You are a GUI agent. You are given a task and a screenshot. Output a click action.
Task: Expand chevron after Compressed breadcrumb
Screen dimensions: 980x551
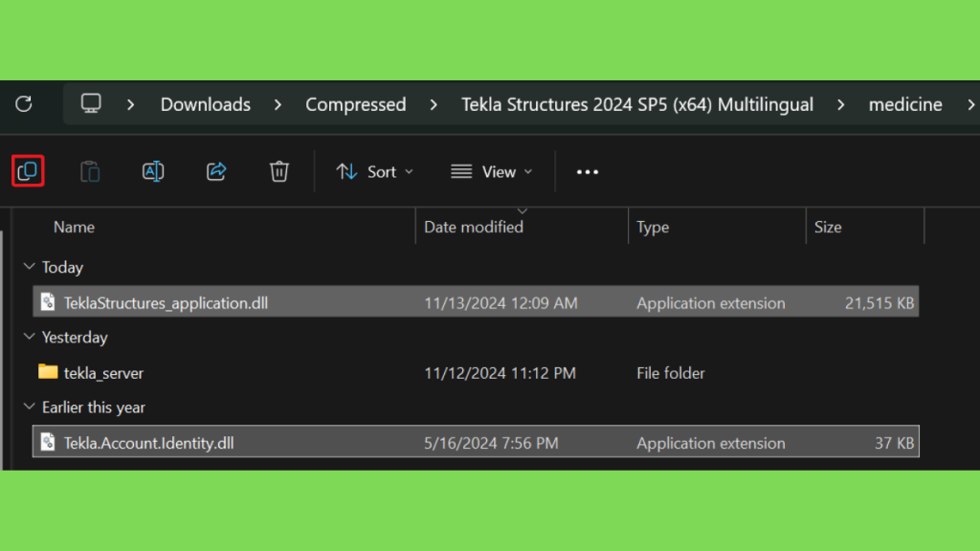[434, 104]
